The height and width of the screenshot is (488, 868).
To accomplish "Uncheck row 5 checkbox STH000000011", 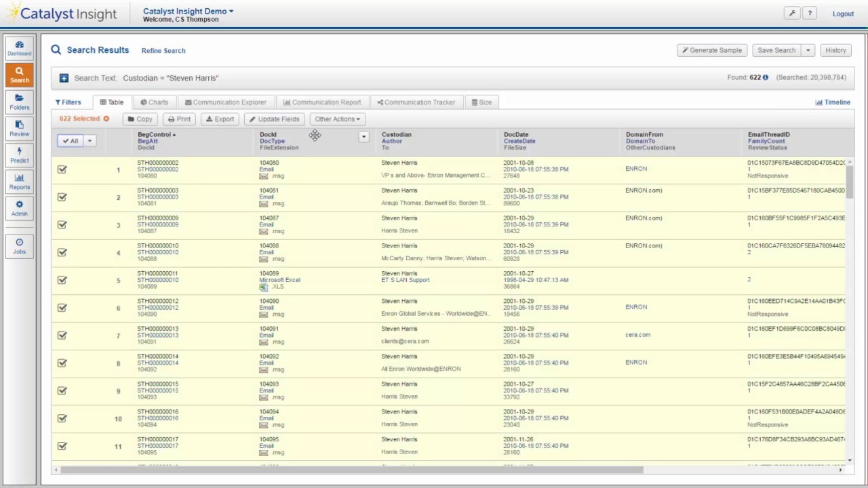I will pos(62,280).
